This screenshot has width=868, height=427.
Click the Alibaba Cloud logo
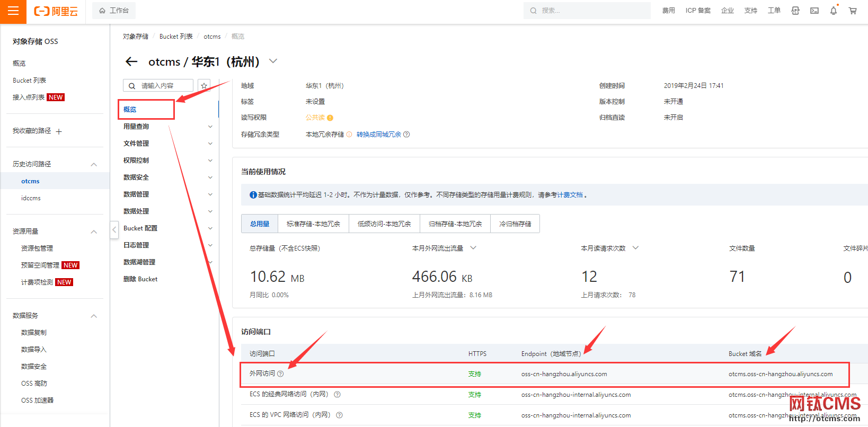[56, 11]
